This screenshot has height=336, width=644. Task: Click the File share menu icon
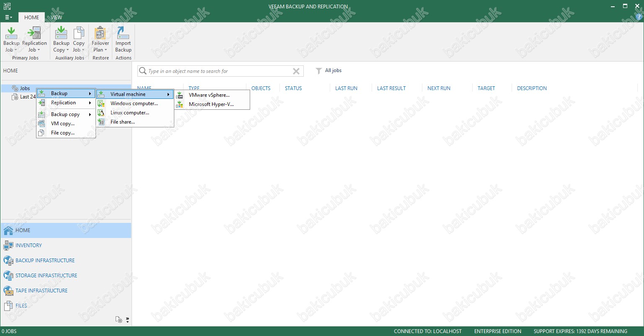pyautogui.click(x=101, y=122)
